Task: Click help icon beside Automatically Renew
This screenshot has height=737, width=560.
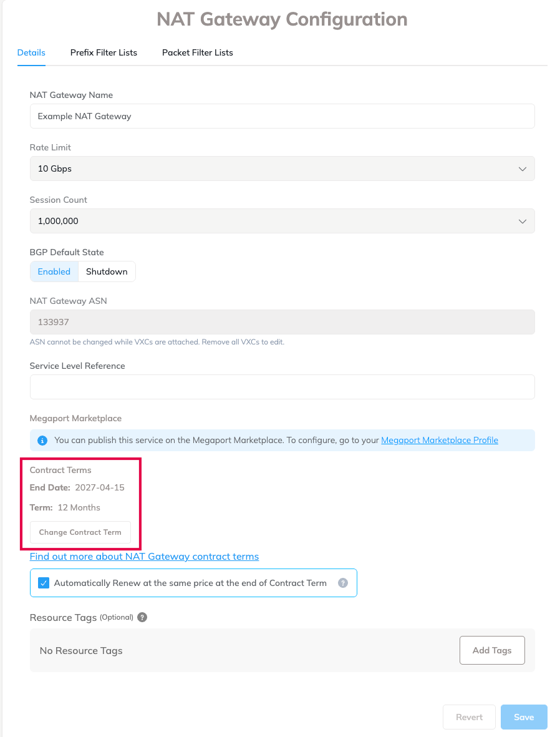Action: 342,583
